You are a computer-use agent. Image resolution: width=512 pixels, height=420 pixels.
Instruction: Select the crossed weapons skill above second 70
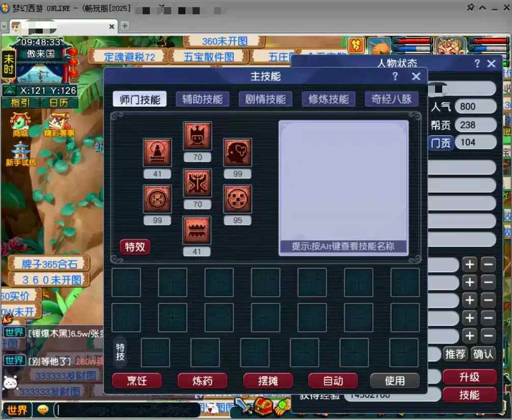coord(197,183)
